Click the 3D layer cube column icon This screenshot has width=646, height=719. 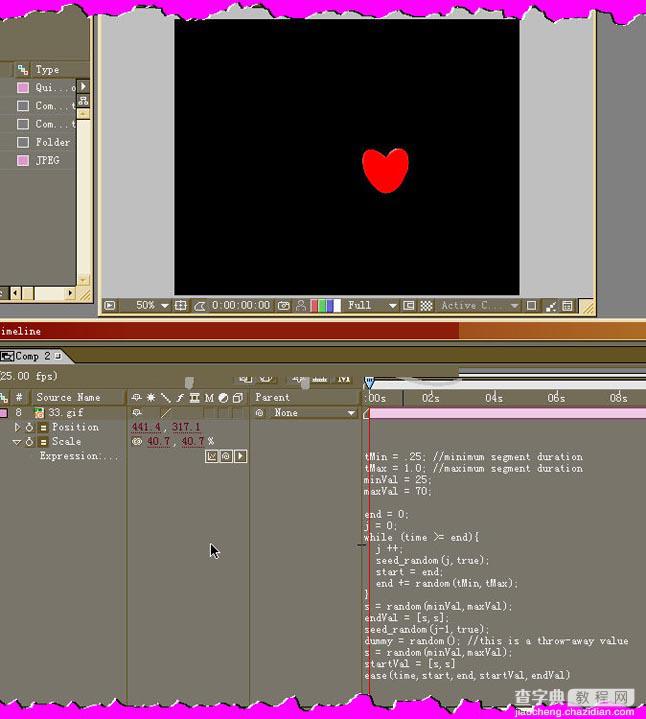[x=237, y=398]
